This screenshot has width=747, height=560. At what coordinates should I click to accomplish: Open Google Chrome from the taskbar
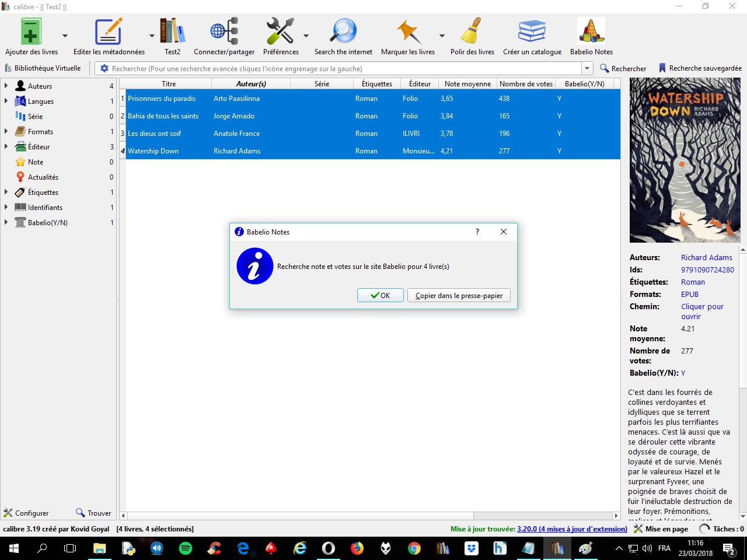414,548
